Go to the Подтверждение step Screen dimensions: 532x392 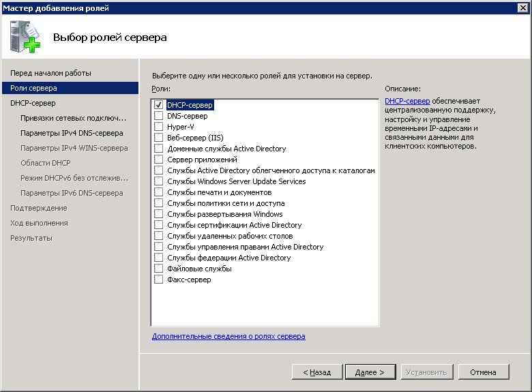tap(39, 208)
